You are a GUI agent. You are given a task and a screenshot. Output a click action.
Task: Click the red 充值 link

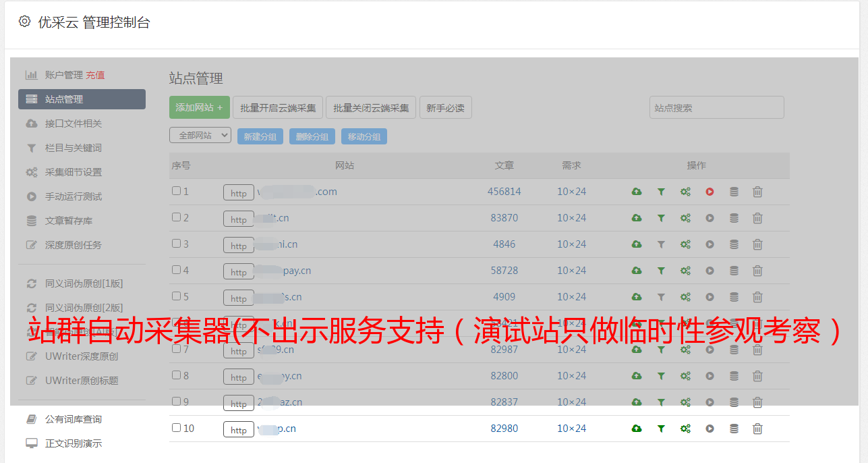point(95,75)
